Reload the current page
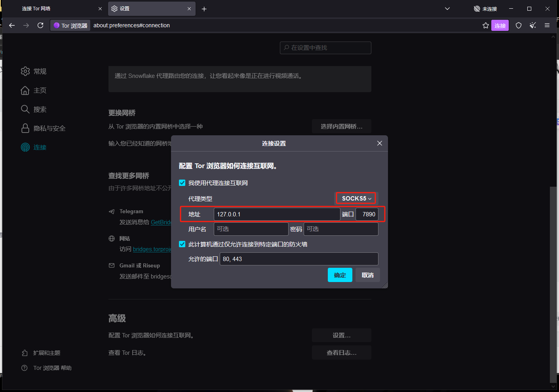The width and height of the screenshot is (559, 392). [40, 25]
